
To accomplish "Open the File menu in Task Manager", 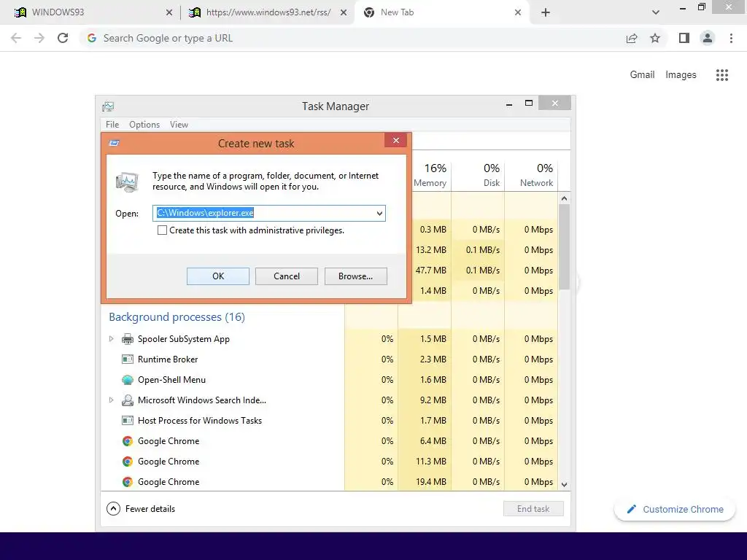I will 112,124.
